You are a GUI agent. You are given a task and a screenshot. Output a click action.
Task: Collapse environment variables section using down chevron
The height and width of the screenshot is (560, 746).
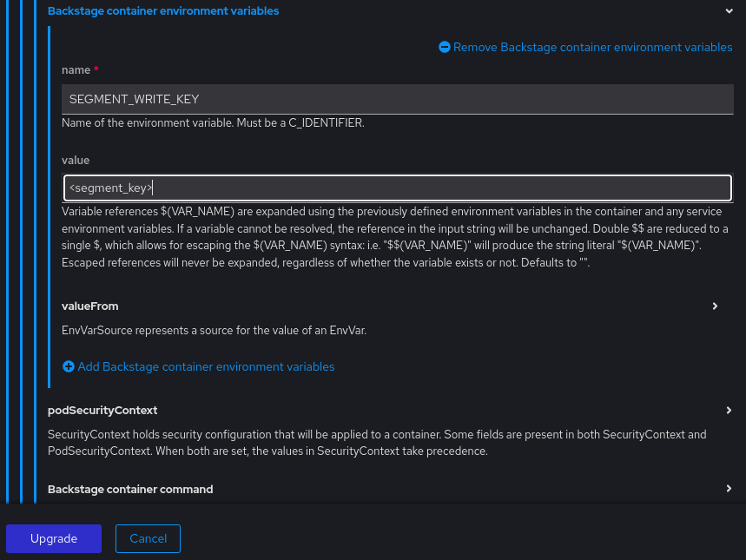pos(729,11)
